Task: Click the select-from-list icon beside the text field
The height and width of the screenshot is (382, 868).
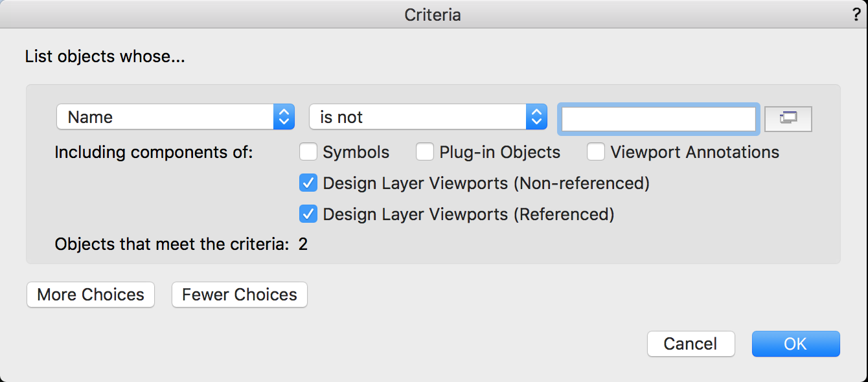Action: click(x=788, y=118)
